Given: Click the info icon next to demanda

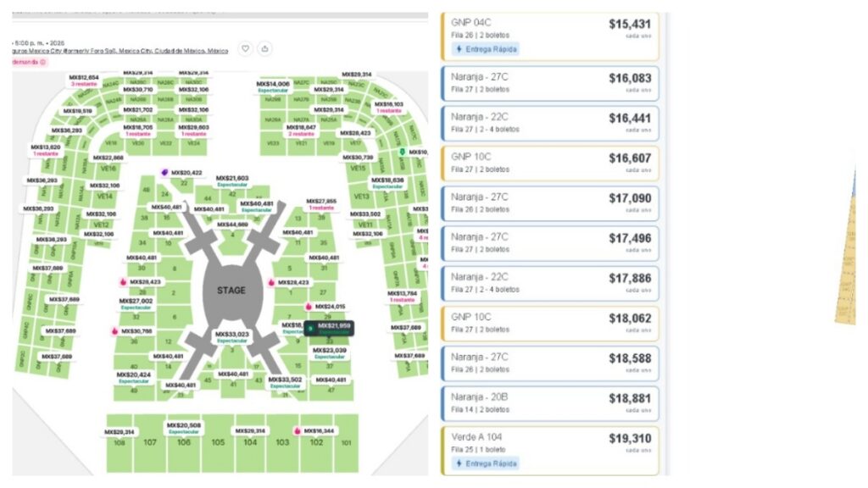Looking at the screenshot, I should coord(42,62).
